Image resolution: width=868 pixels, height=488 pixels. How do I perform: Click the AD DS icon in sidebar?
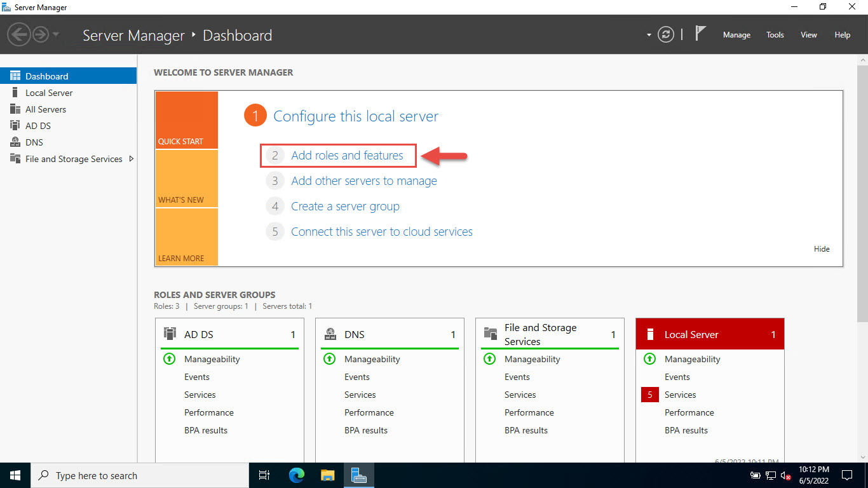[15, 126]
